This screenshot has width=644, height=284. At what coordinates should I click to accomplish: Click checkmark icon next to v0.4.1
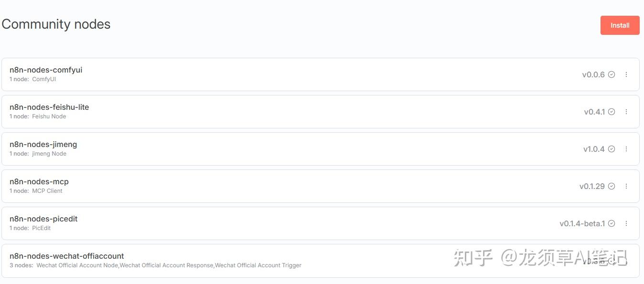(612, 112)
